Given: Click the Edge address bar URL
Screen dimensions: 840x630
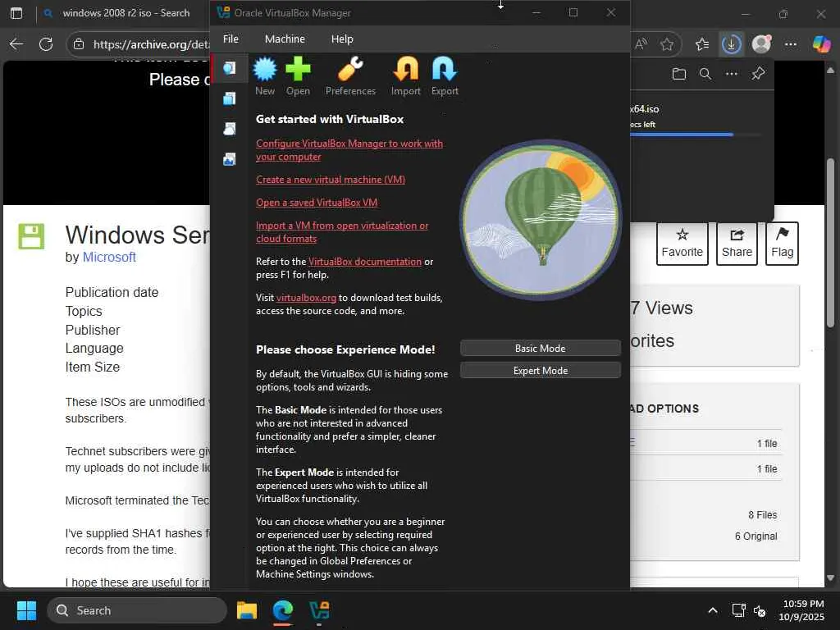Looking at the screenshot, I should (x=151, y=44).
